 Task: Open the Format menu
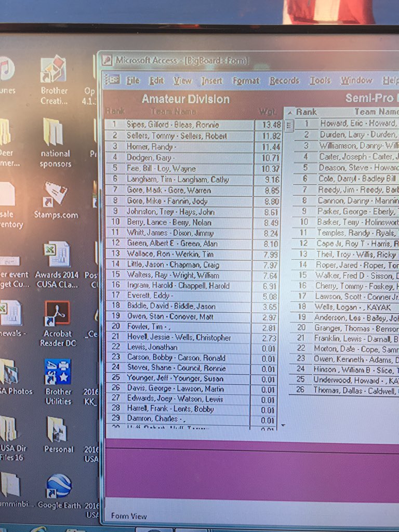click(x=246, y=81)
